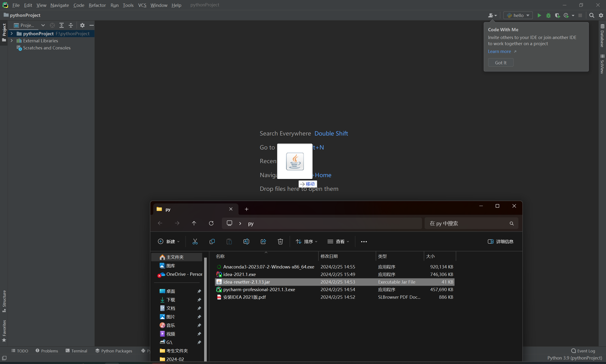The height and width of the screenshot is (364, 606).
Task: Open the Refactor menu
Action: 97,5
